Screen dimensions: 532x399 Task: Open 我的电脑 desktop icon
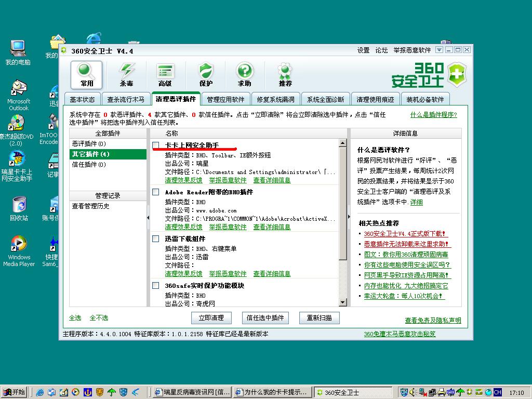click(18, 52)
